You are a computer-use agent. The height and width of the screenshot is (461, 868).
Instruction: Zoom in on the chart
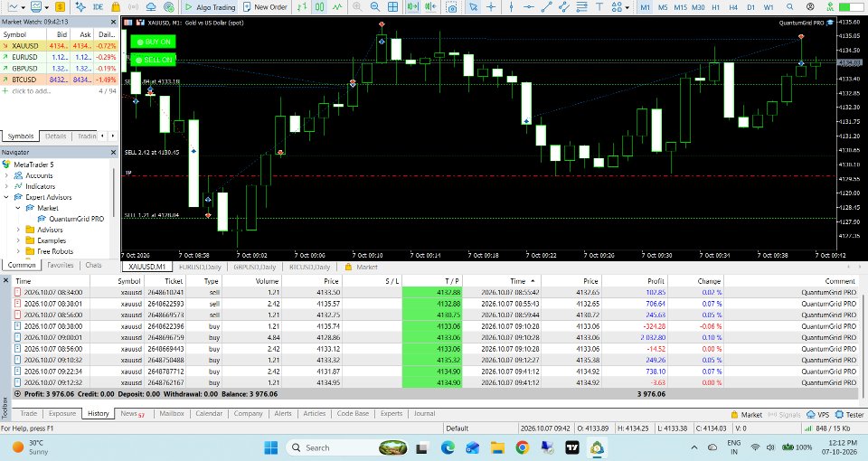(x=358, y=6)
